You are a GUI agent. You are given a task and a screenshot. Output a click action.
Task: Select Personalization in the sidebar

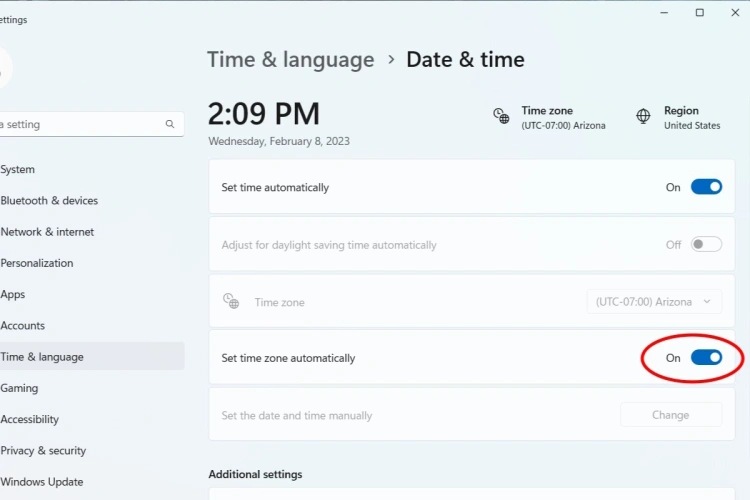37,263
